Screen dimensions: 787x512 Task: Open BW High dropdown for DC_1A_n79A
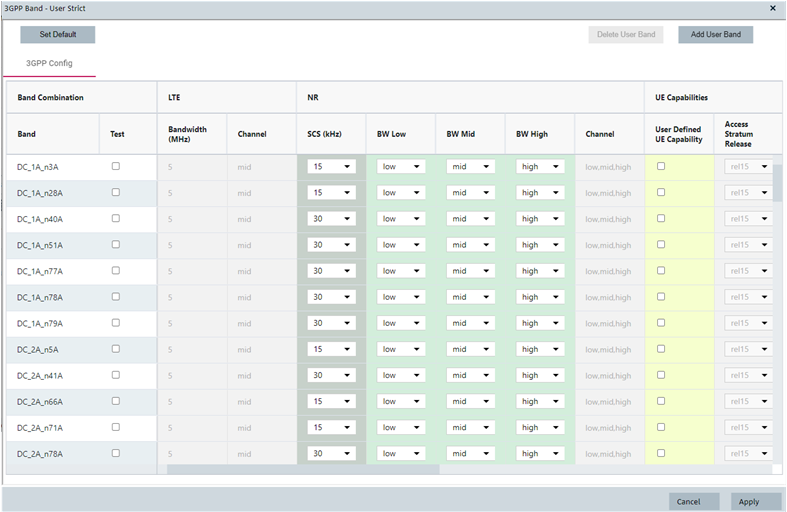[540, 323]
